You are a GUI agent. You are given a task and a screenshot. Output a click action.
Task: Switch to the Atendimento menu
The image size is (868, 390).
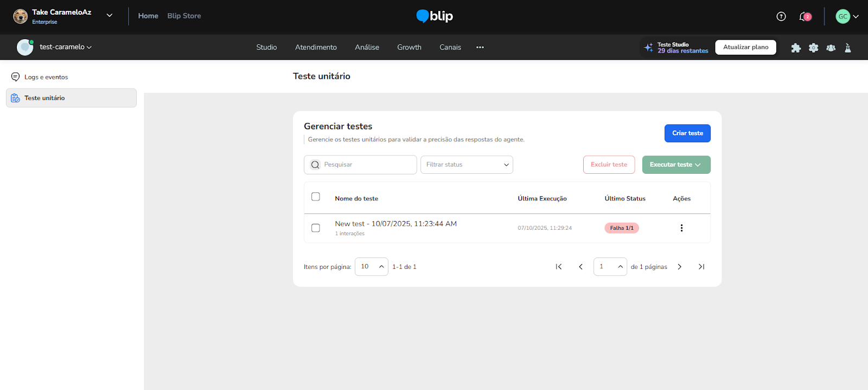316,47
